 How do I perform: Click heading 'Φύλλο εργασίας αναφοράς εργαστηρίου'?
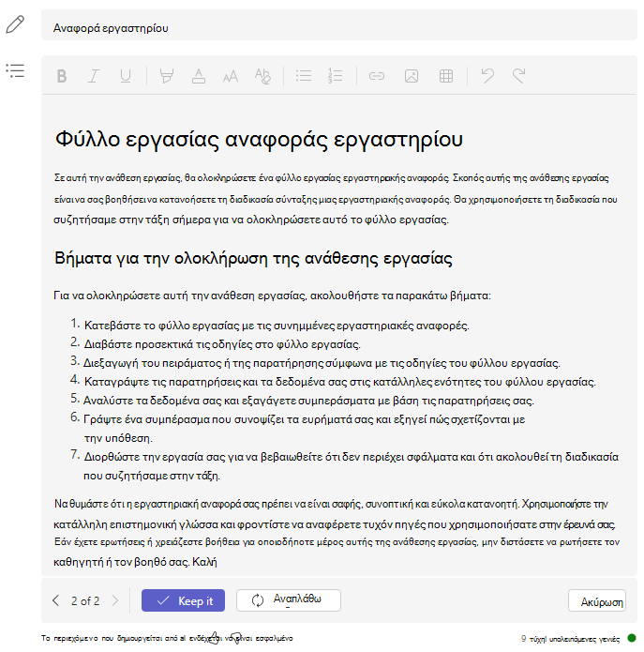point(259,139)
